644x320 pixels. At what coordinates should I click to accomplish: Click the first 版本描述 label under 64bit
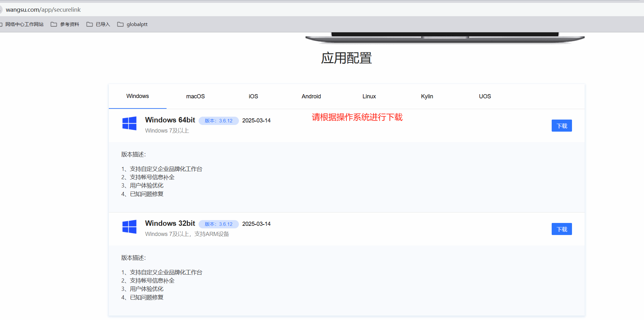click(x=134, y=154)
